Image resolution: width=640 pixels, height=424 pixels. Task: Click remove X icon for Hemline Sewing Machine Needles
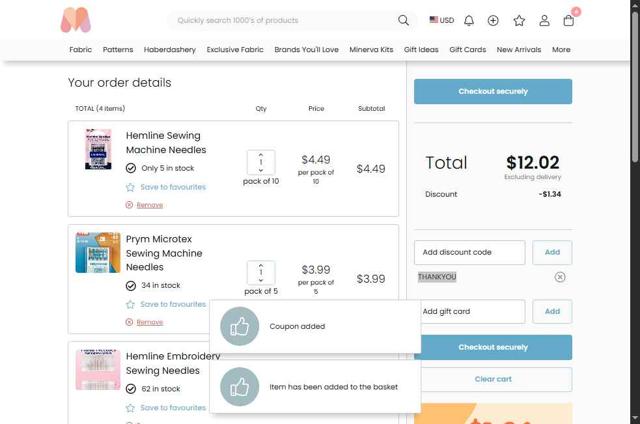[129, 205]
